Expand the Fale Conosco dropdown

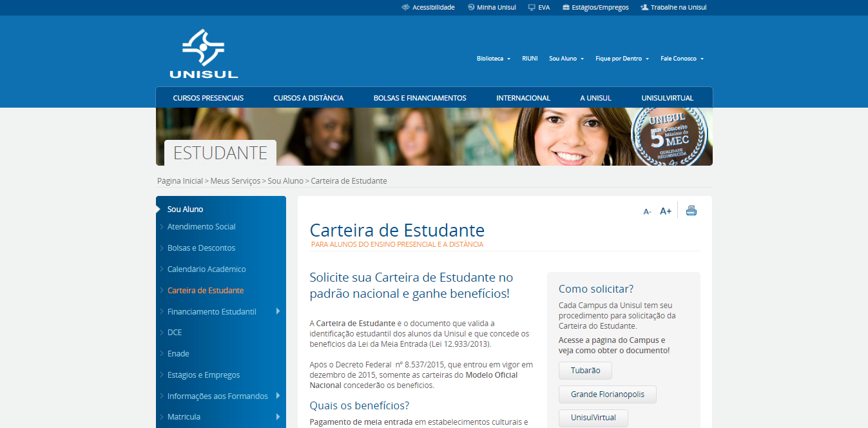coord(682,59)
